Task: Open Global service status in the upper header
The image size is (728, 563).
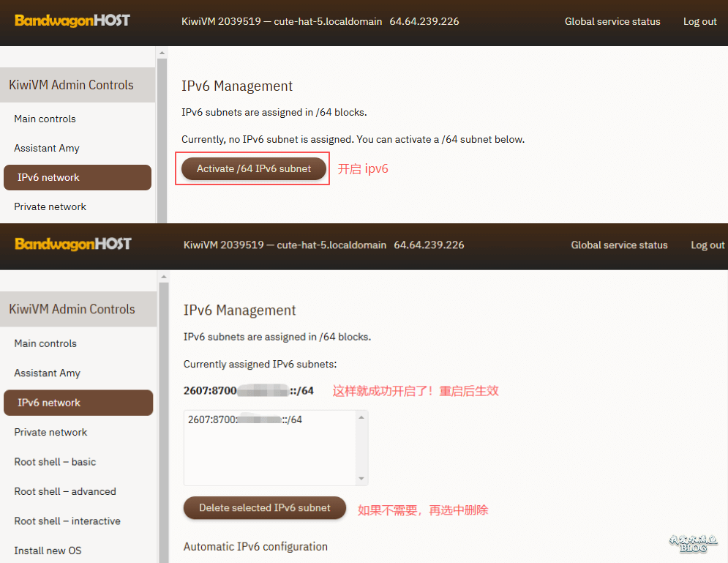Action: click(x=612, y=21)
